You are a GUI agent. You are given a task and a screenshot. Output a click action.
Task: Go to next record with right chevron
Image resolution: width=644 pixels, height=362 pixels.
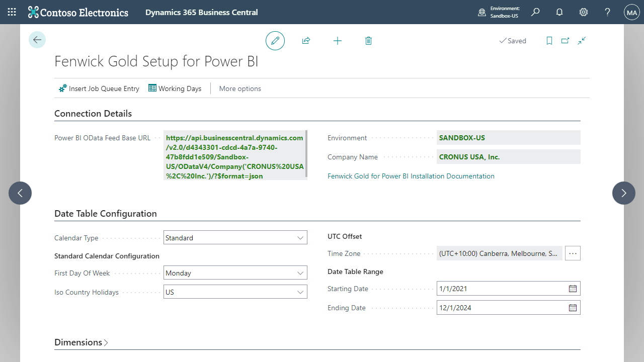click(x=624, y=193)
